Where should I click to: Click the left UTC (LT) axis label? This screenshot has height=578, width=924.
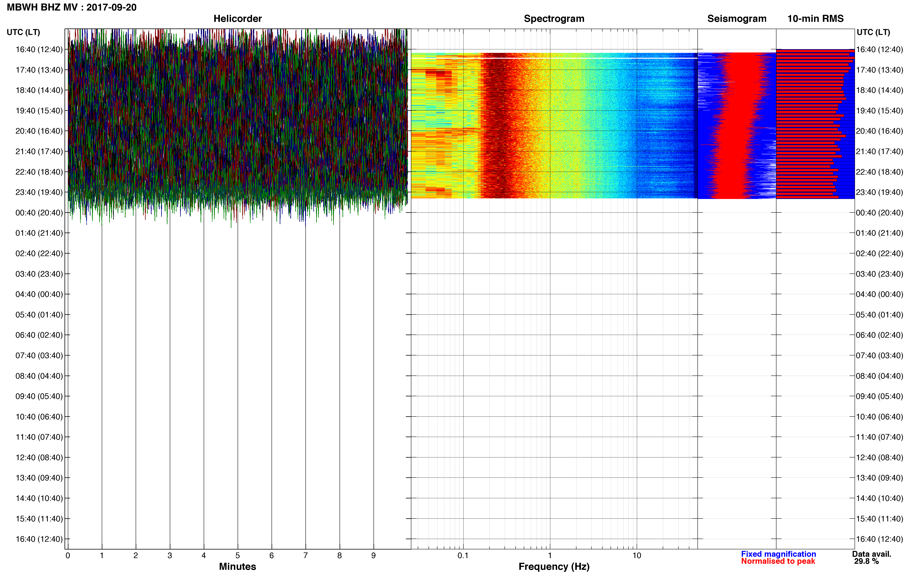point(23,32)
